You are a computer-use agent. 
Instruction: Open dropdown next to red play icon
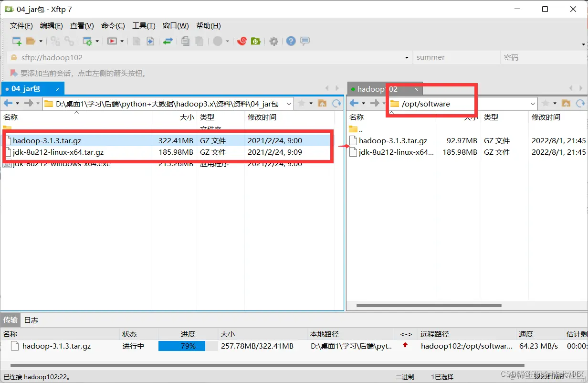pyautogui.click(x=122, y=42)
